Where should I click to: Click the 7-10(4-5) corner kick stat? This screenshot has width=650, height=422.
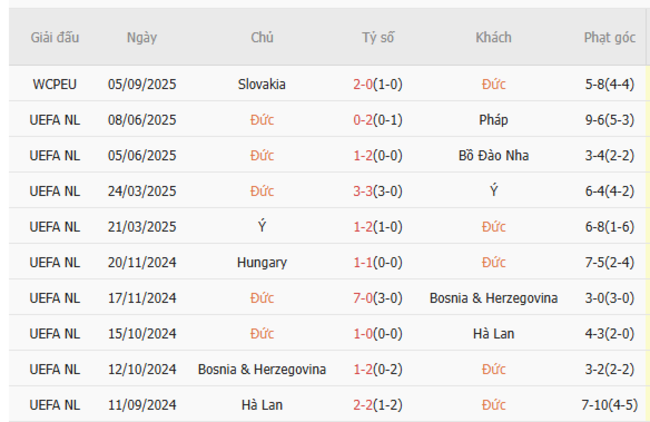(610, 405)
